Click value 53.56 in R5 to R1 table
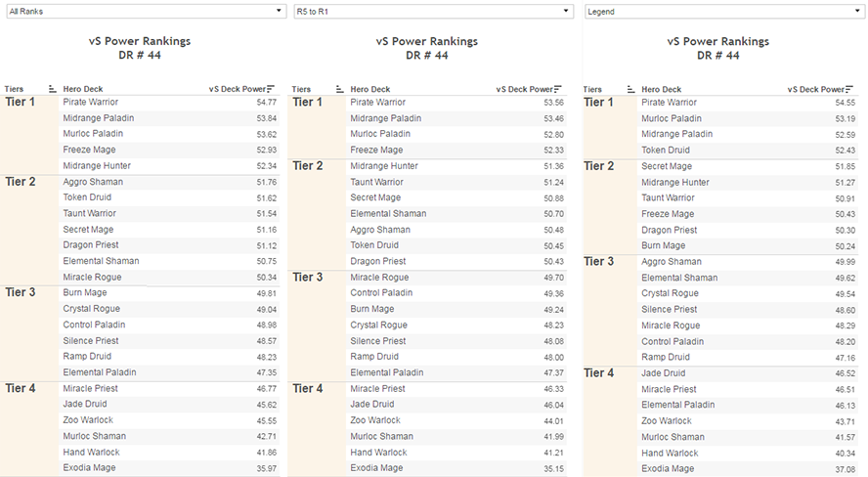The width and height of the screenshot is (868, 477). coord(554,103)
